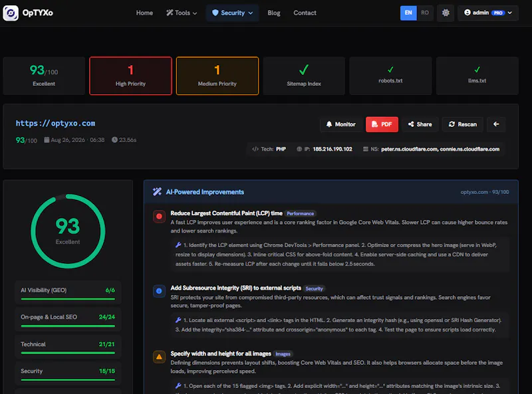Screen dimensions: 532x394
Task: Select the nameserver peter.ns.cloudflare.com text
Action: coord(410,149)
